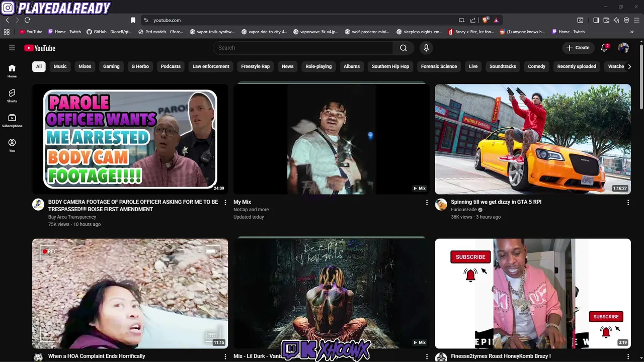Open the tab search icon

click(580, 20)
